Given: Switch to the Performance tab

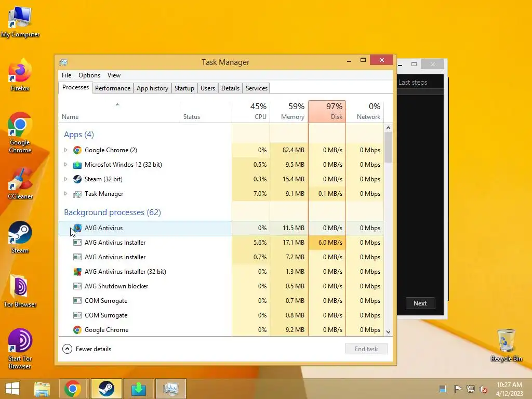Looking at the screenshot, I should click(x=113, y=88).
